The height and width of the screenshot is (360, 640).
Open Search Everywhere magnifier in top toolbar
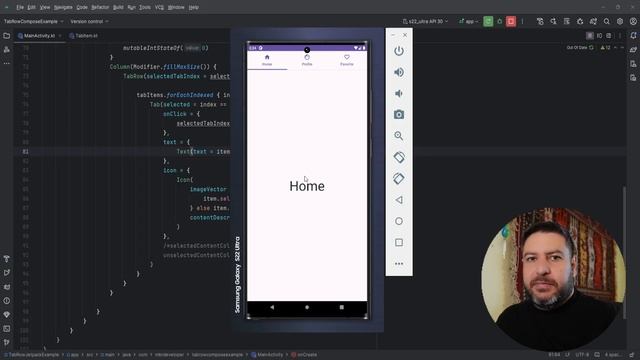point(607,21)
